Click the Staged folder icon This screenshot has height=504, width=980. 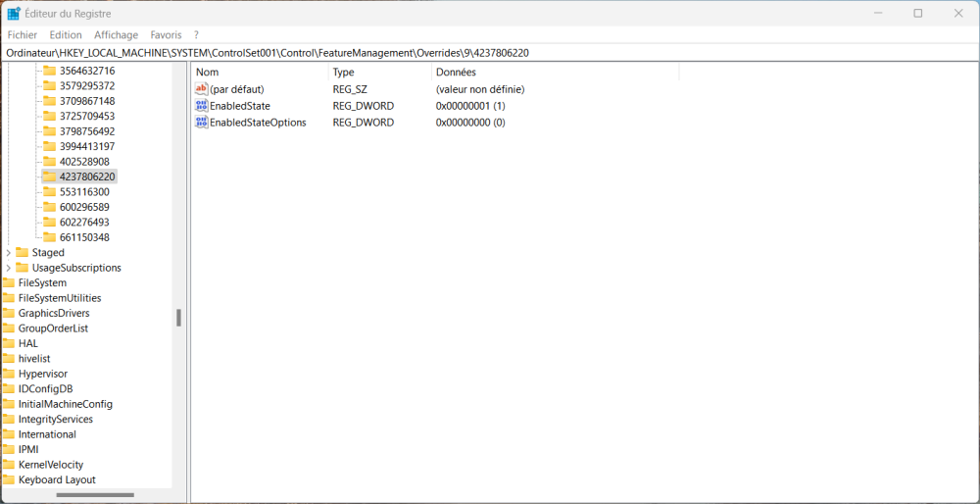pos(22,253)
